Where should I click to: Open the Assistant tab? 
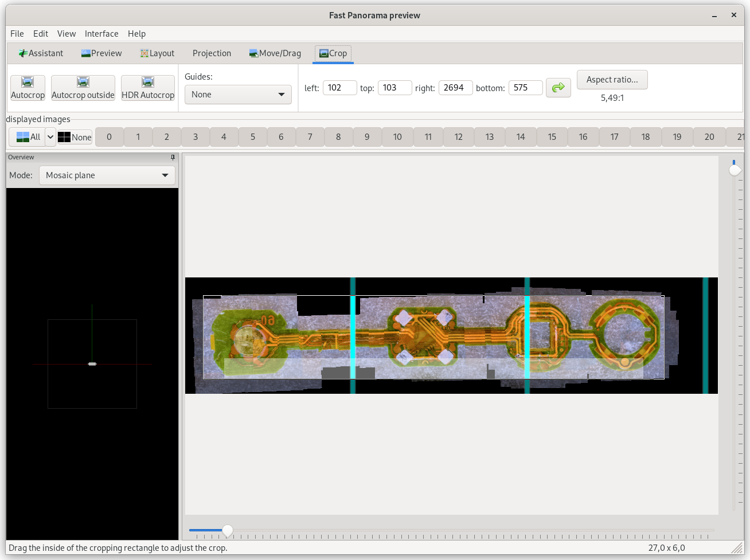[41, 53]
